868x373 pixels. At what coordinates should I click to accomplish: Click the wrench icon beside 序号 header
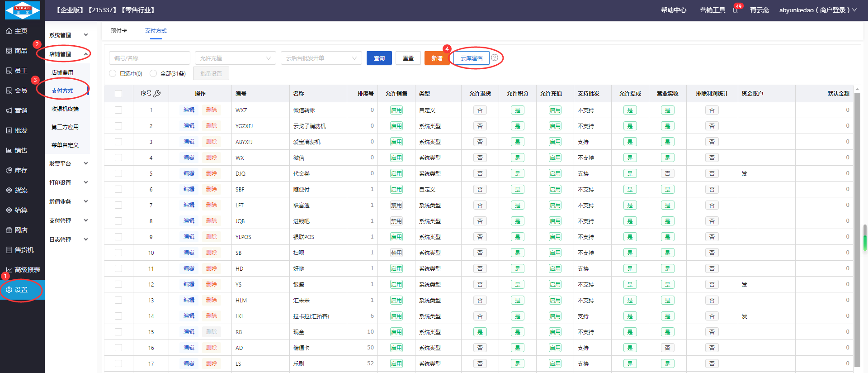click(157, 94)
